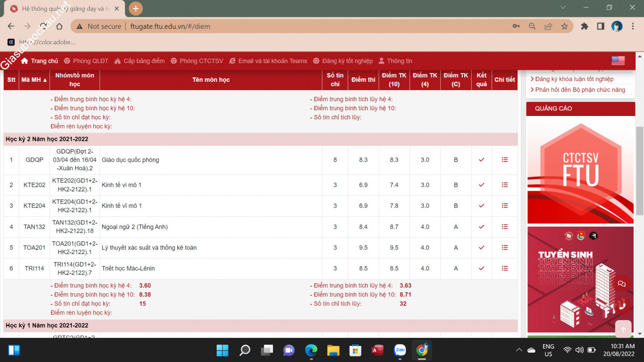Open the browser extensions puzzle icon
The image size is (644, 362).
585,26
